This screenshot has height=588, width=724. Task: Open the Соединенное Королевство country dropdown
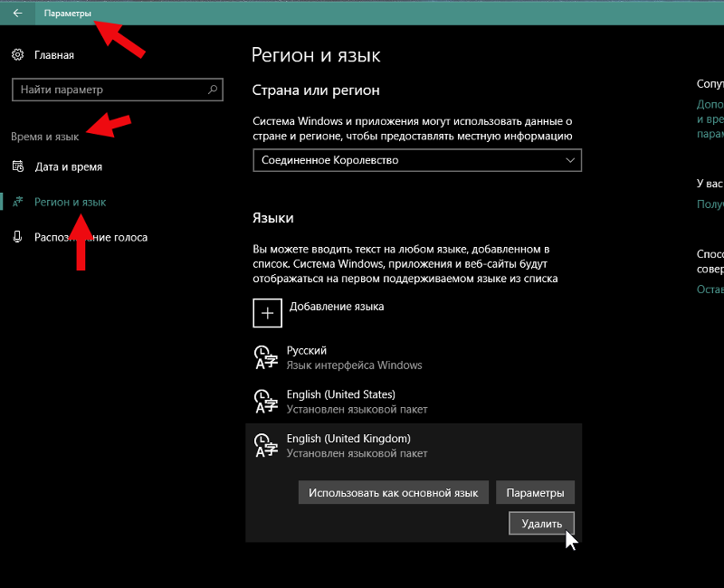417,160
